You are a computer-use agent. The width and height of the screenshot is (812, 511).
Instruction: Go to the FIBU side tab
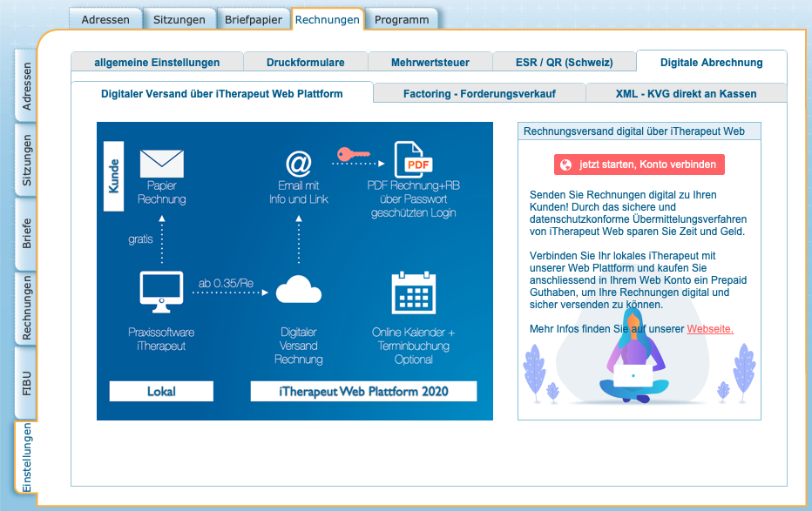(x=26, y=383)
